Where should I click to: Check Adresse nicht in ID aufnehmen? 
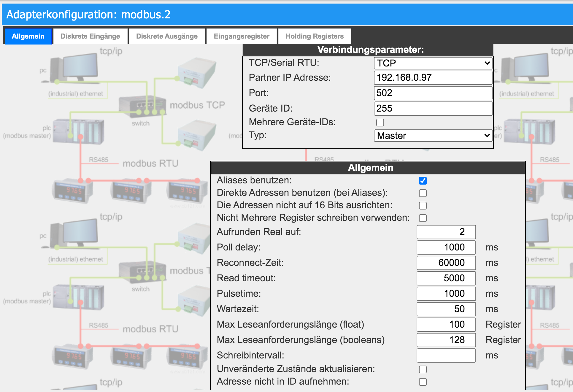tap(423, 382)
